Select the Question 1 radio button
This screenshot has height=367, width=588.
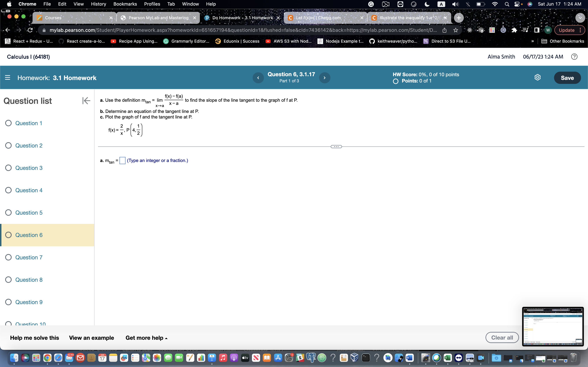coord(8,123)
